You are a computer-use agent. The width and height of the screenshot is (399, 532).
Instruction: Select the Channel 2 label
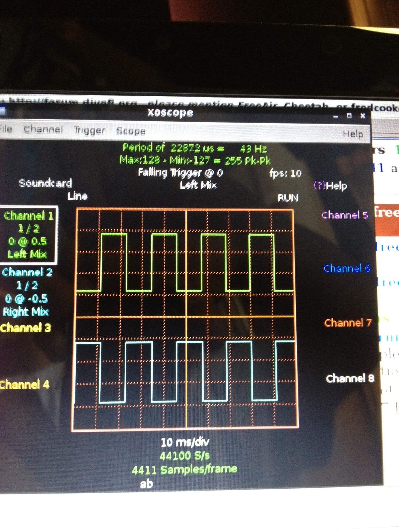pos(27,273)
